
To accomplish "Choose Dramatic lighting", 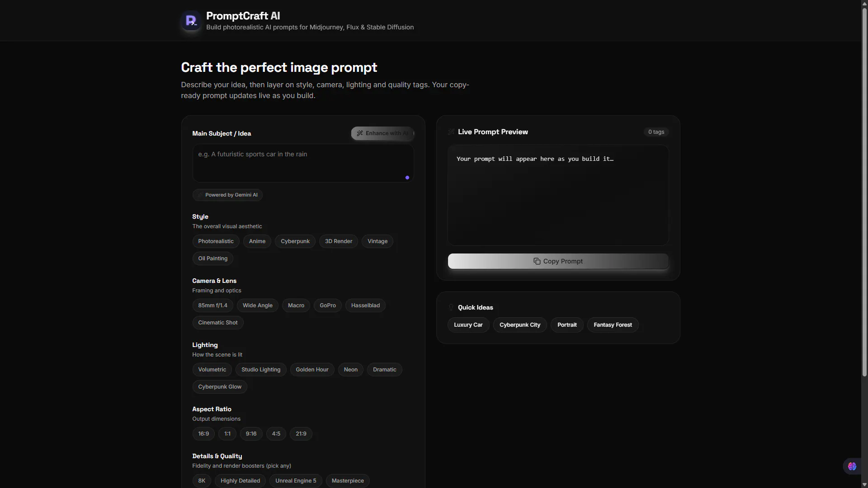I will [x=385, y=370].
